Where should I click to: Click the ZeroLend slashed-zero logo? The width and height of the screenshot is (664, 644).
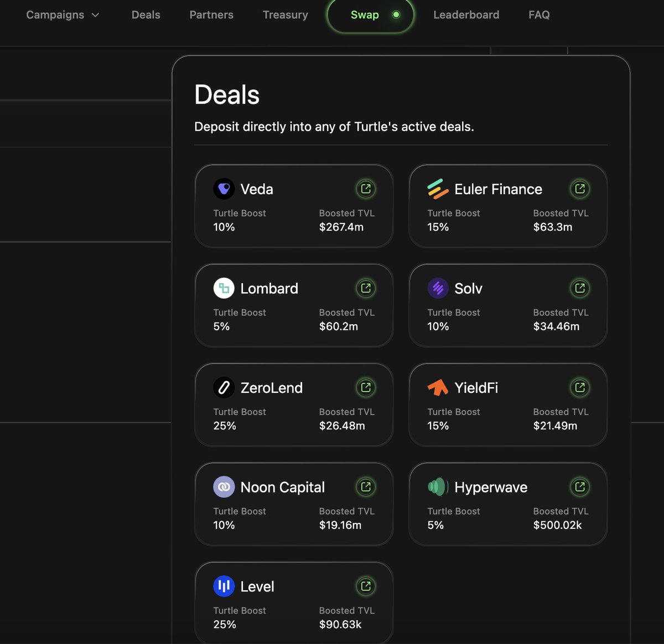(224, 387)
